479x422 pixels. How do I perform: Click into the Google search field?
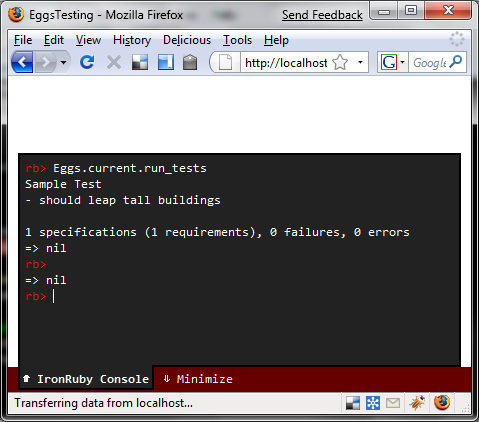[x=430, y=62]
